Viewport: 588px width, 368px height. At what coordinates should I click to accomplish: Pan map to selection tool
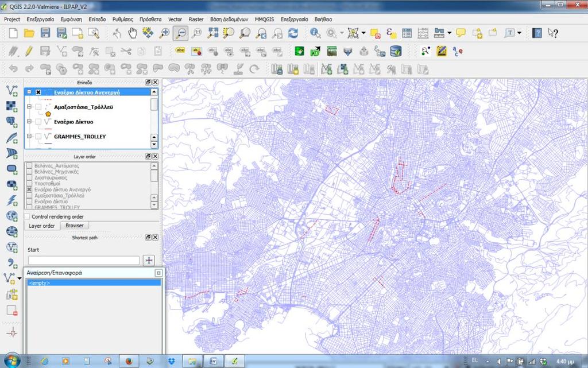pos(148,33)
